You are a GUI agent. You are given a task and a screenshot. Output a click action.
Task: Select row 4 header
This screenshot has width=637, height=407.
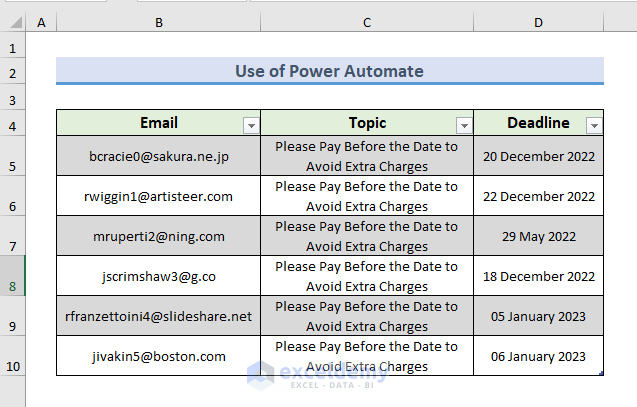[13, 123]
